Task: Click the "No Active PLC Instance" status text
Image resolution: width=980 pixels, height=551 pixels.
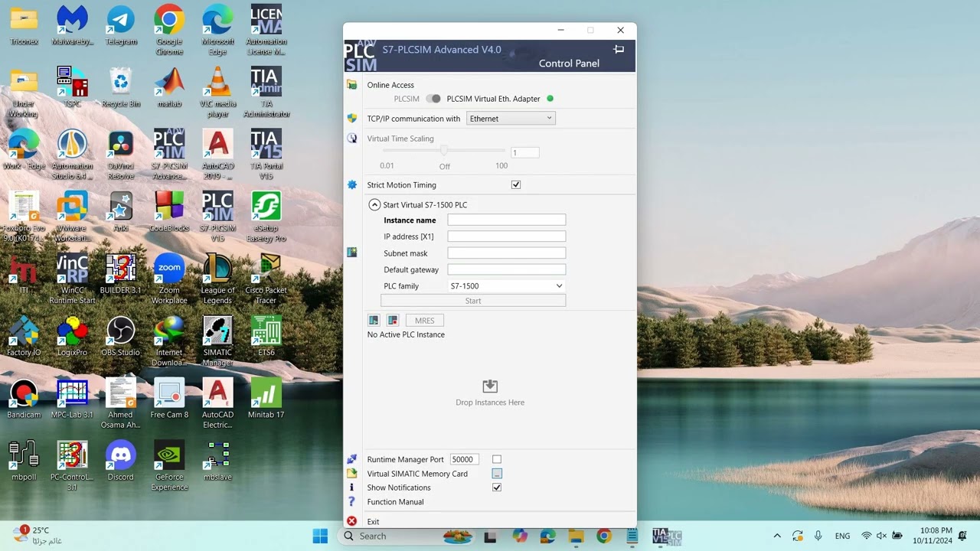Action: [x=406, y=334]
